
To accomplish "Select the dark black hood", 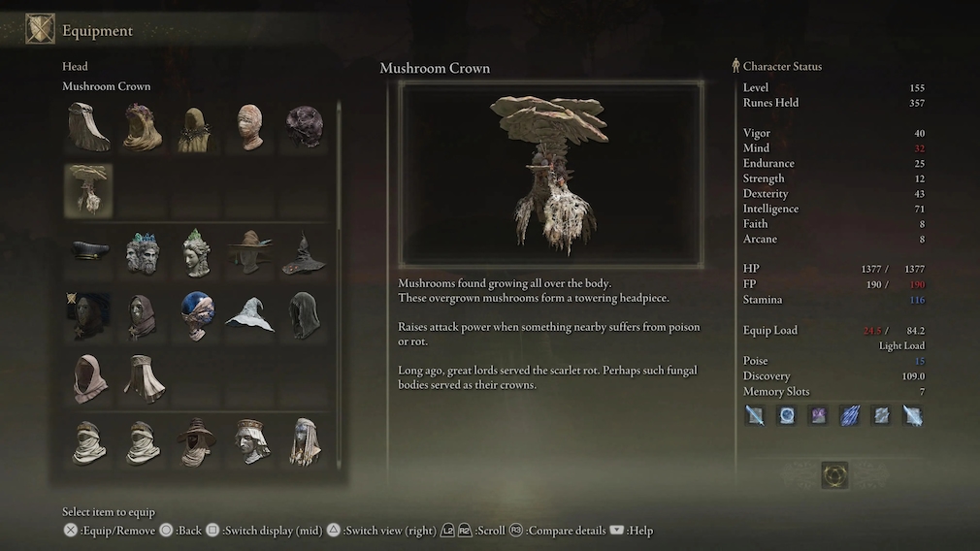I will [x=305, y=315].
